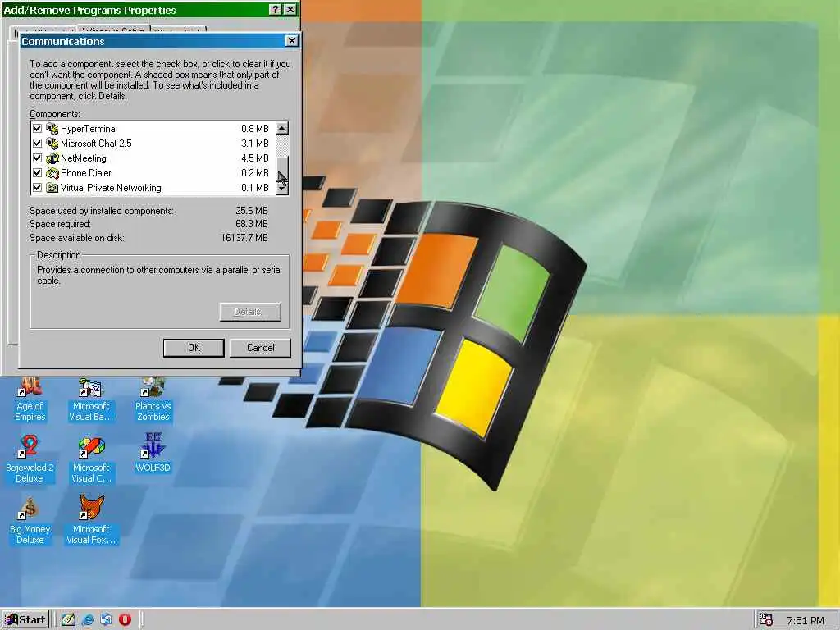Click the HyperTerminal component icon
The image size is (840, 630).
52,129
